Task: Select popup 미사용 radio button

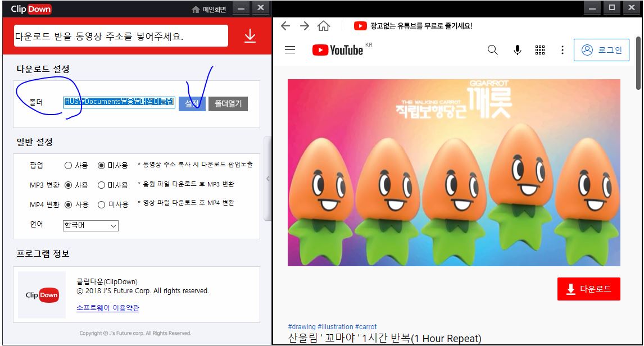Action: (x=101, y=165)
